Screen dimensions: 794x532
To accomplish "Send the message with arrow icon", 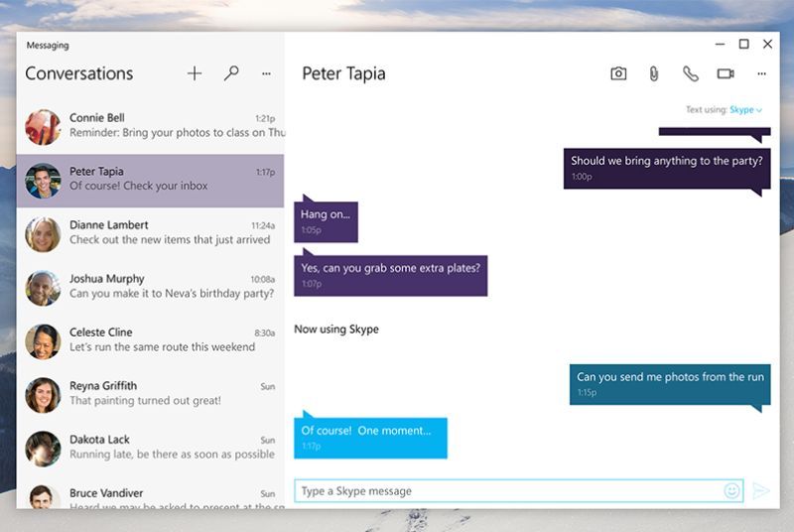I will point(761,490).
